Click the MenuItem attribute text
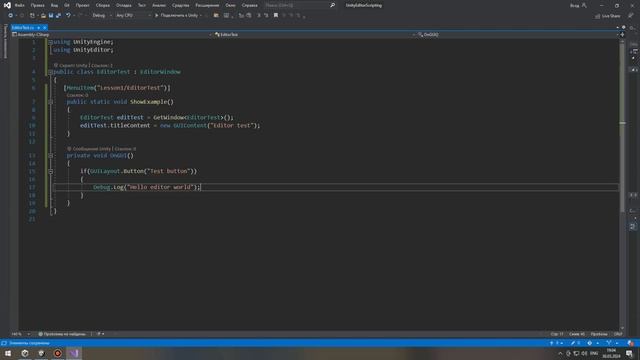Image resolution: width=640 pixels, height=360 pixels. click(117, 88)
